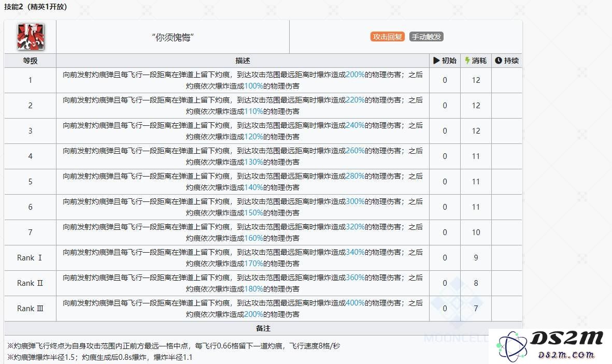Click the 等级 column header
This screenshot has height=364, width=612.
coord(30,60)
